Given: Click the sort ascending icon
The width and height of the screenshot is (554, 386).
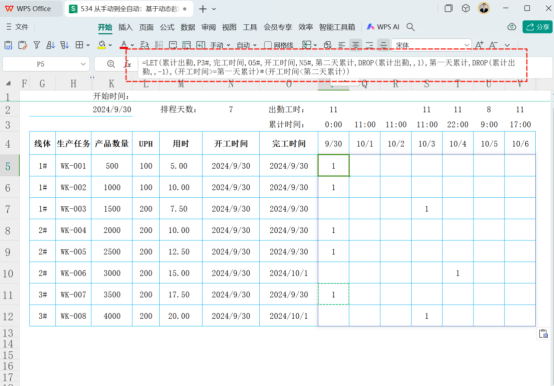Looking at the screenshot, I should click(x=51, y=45).
